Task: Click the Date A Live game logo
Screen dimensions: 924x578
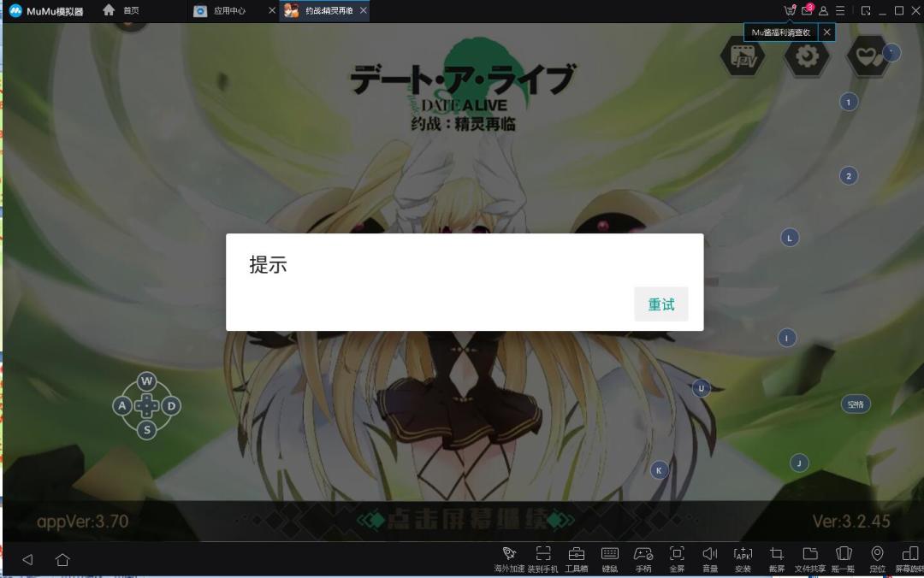Action: [x=463, y=86]
